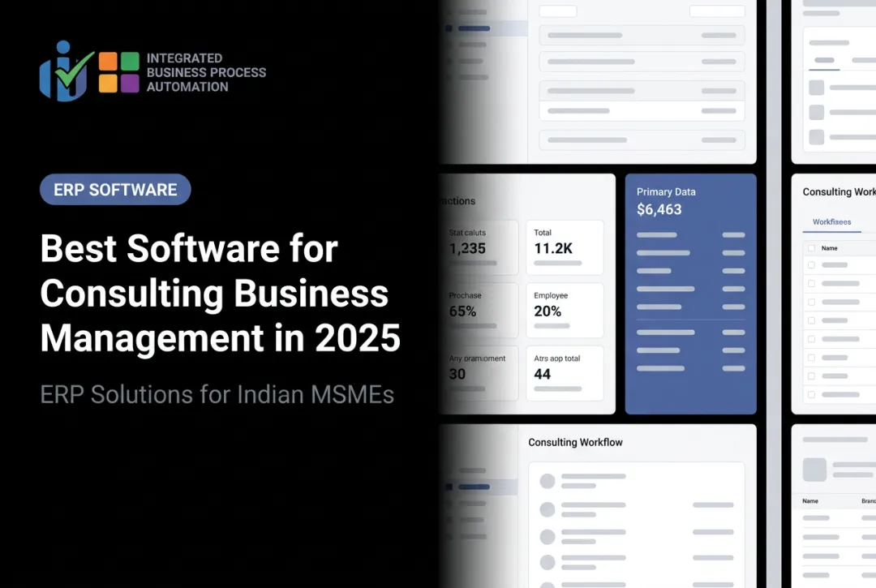Click the Integrated Business Process Automation text
This screenshot has height=588, width=876.
[x=206, y=73]
